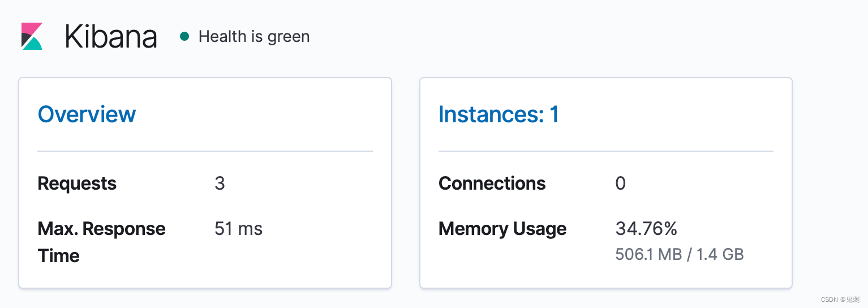Click the 34.76% memory usage value
This screenshot has height=308, width=868.
[x=646, y=229]
